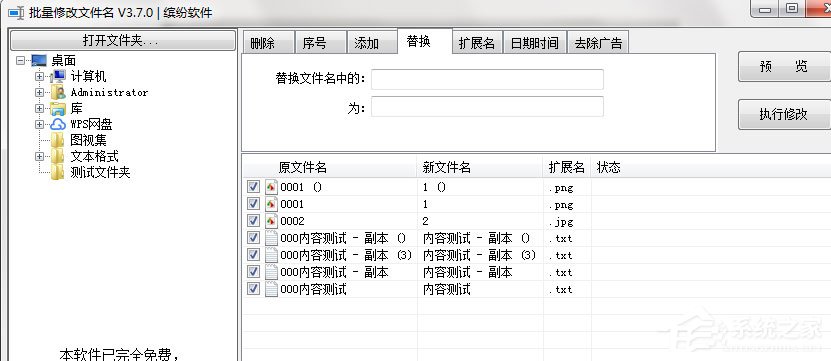This screenshot has height=361, width=831.
Task: Click the .jpg extension cell
Action: point(561,222)
